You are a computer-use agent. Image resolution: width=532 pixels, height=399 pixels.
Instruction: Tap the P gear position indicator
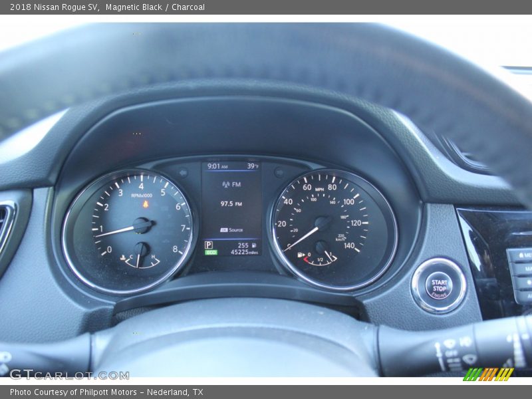click(x=209, y=245)
